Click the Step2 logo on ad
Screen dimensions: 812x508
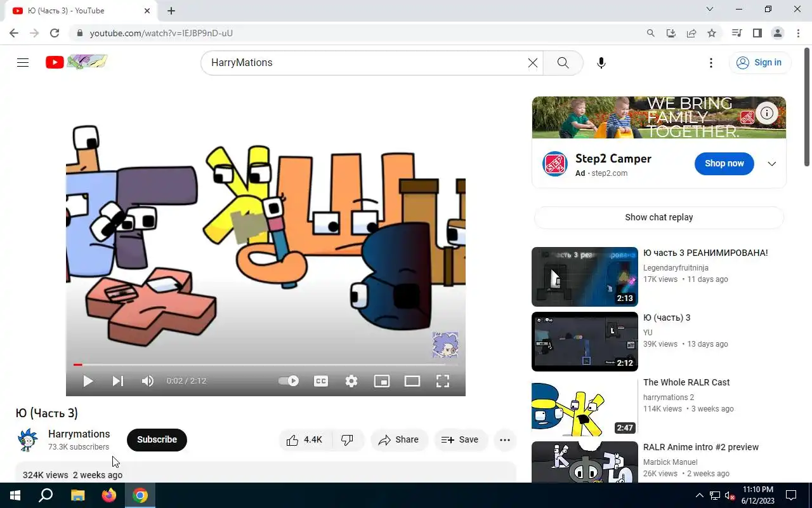[554, 164]
